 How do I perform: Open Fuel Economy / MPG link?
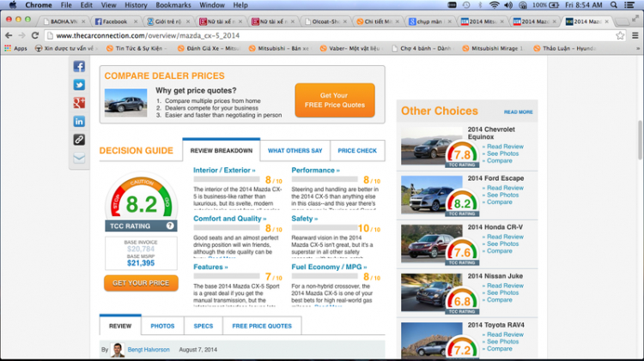click(x=329, y=267)
